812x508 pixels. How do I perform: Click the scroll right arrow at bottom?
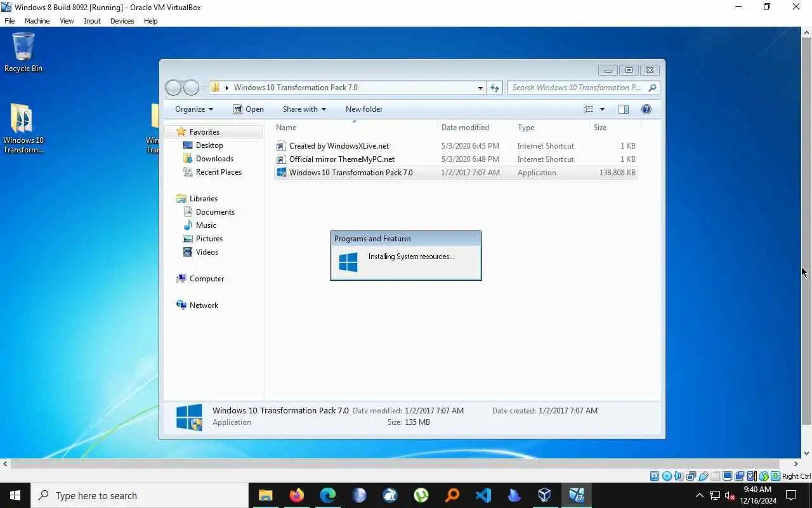[x=796, y=464]
